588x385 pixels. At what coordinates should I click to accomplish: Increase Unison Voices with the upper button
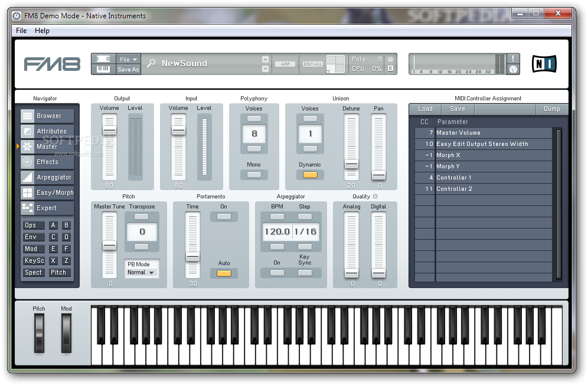310,119
